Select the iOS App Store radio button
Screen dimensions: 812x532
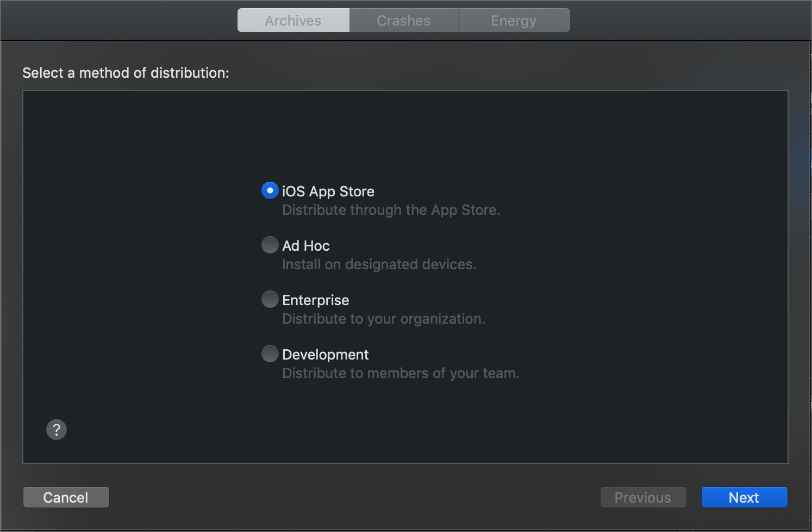click(x=270, y=190)
